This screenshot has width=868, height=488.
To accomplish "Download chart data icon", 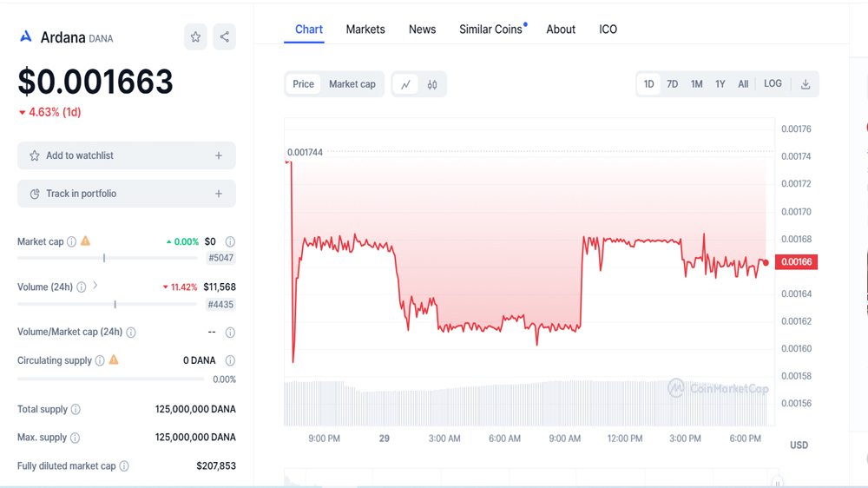I will (806, 84).
